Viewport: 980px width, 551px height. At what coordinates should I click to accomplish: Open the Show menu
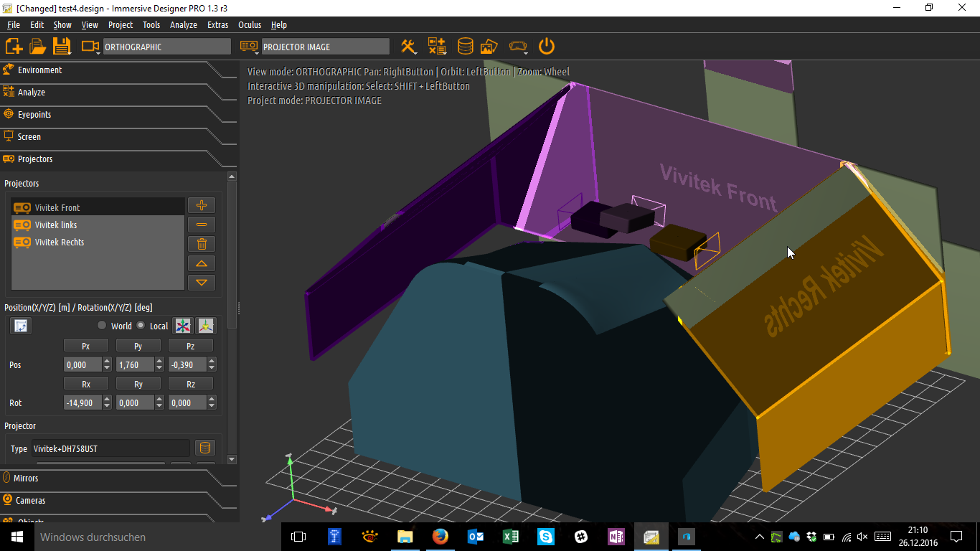pos(62,24)
